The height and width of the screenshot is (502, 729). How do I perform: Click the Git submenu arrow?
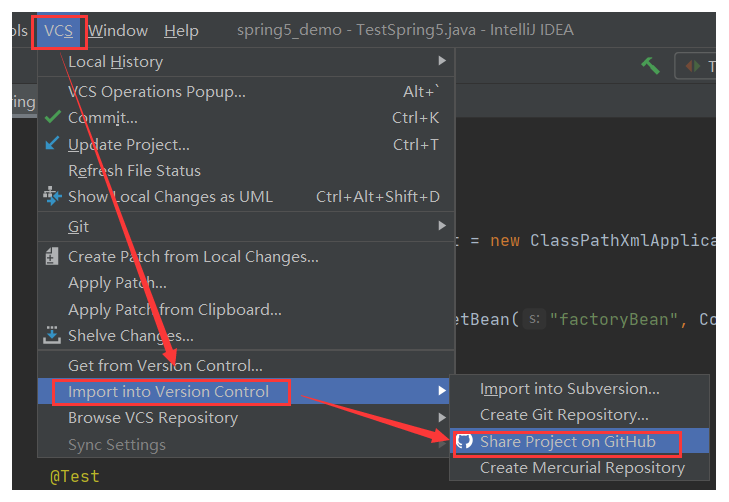pyautogui.click(x=442, y=226)
